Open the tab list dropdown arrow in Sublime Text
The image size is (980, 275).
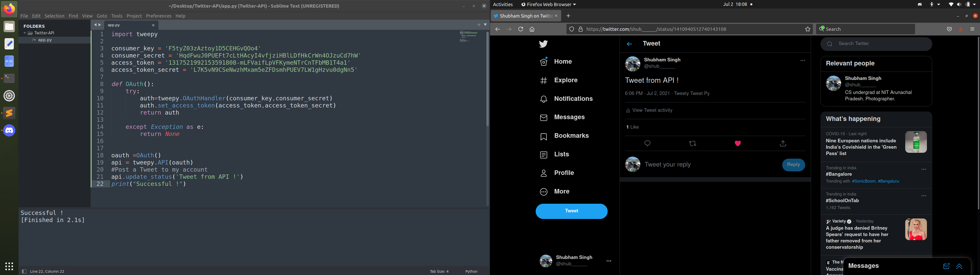(485, 25)
